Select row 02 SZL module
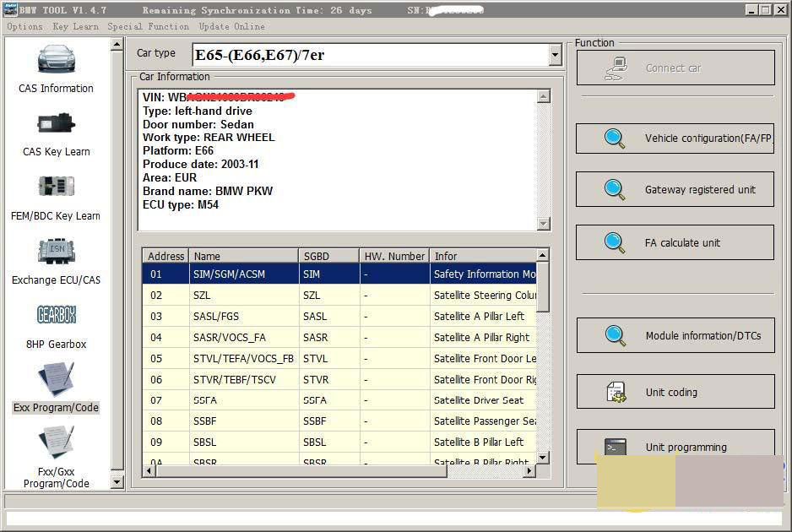 [x=339, y=295]
